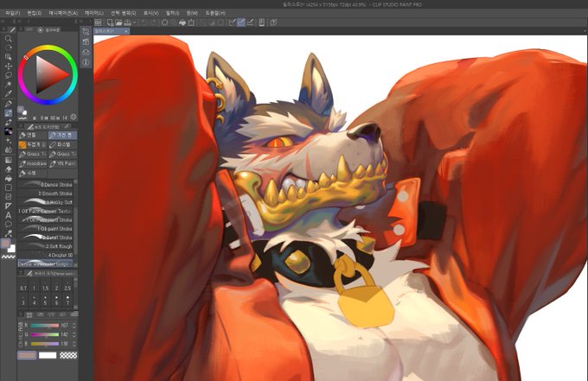Select the '0 Dense Stroke' brush
This screenshot has width=588, height=381.
[x=45, y=184]
